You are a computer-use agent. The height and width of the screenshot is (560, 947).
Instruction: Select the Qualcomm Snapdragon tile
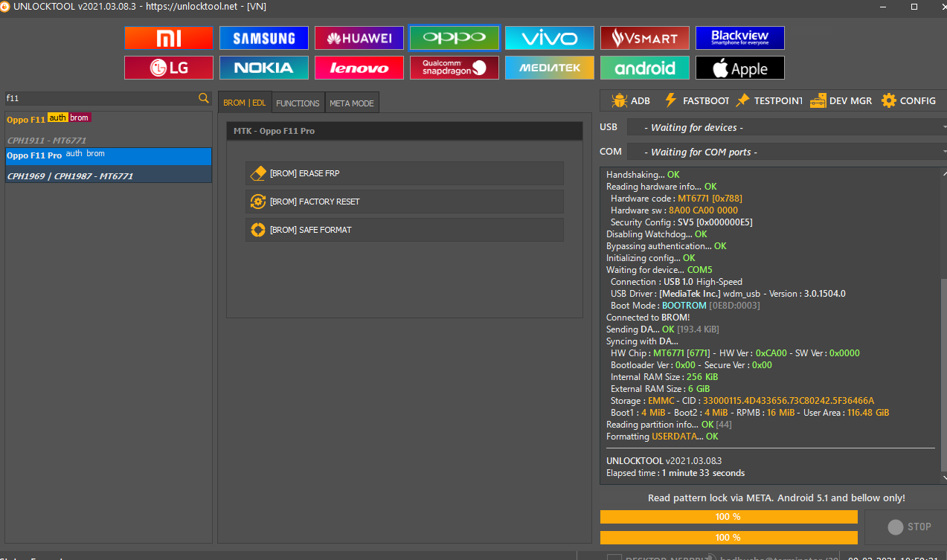point(455,68)
